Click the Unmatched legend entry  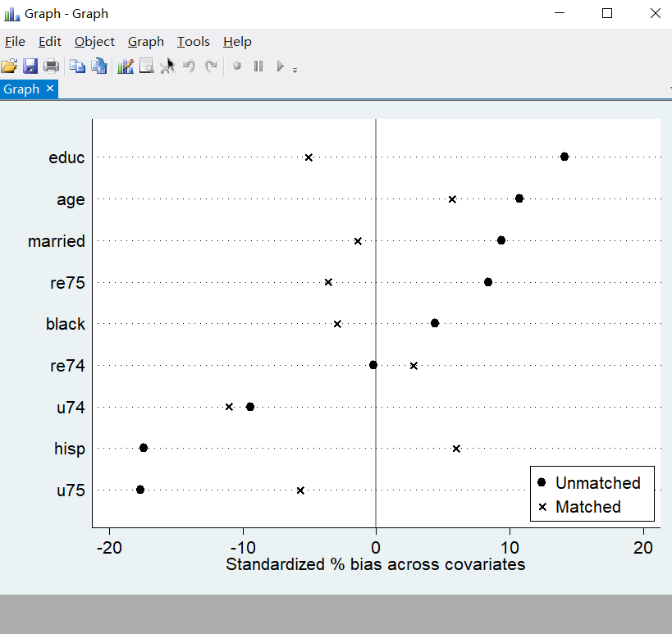[597, 482]
